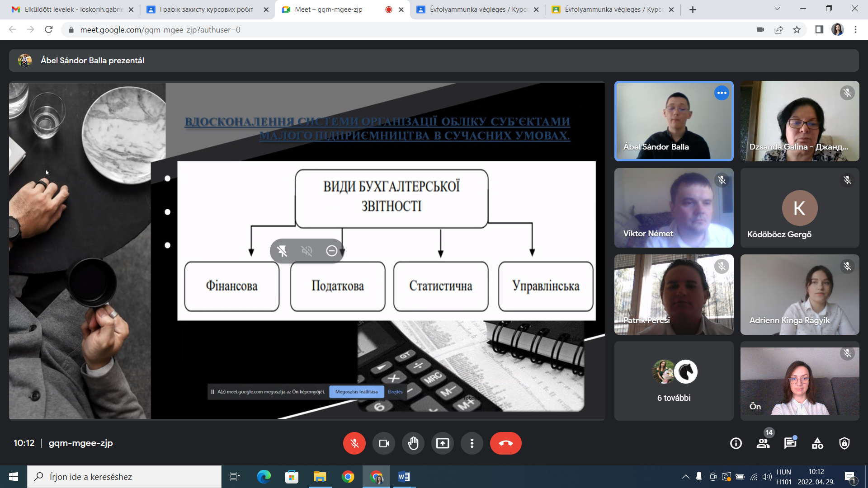This screenshot has width=868, height=488.
Task: Unmute microphone in Meet controls
Action: 354,443
